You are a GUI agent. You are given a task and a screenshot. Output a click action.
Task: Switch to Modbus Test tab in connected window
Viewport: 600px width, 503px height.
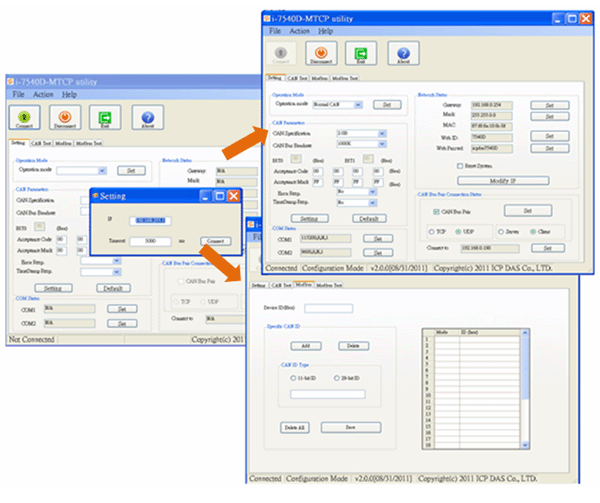pos(345,78)
